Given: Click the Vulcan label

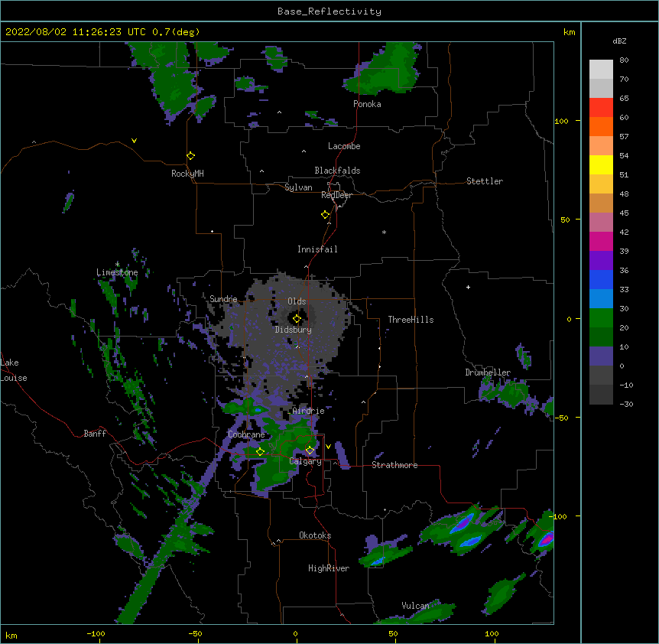Looking at the screenshot, I should click(x=415, y=606).
